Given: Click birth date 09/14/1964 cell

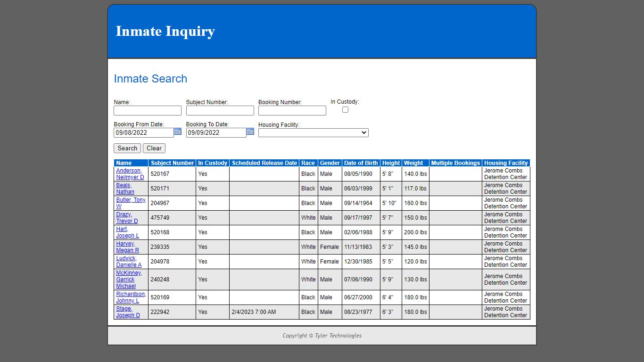Looking at the screenshot, I should point(361,203).
